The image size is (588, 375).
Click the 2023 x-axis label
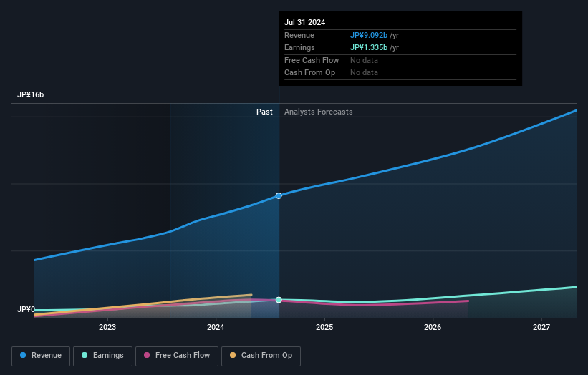[x=107, y=328]
